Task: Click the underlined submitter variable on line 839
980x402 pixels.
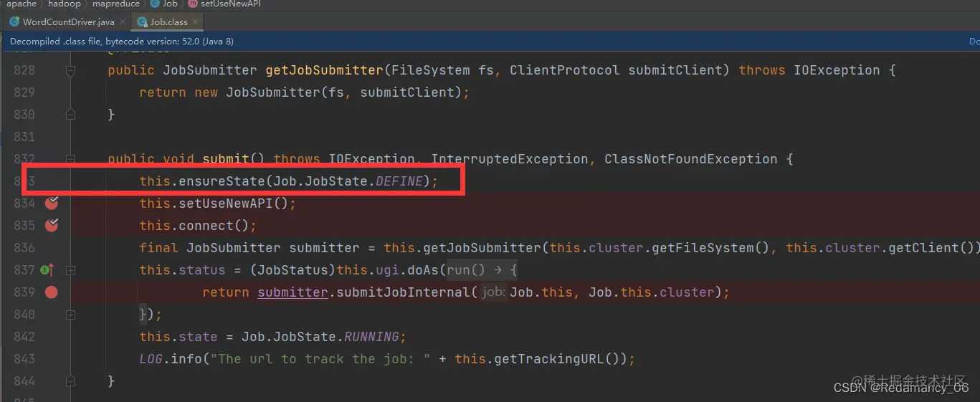Action: point(292,292)
